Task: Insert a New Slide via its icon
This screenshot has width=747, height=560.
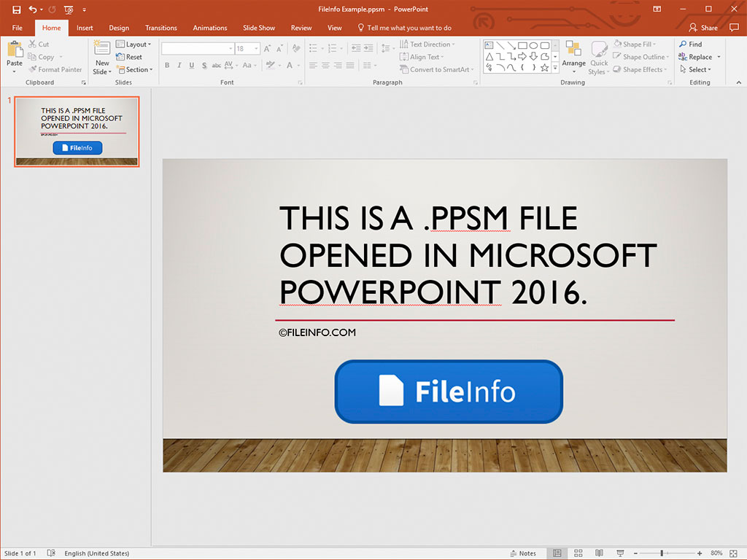Action: click(x=102, y=49)
